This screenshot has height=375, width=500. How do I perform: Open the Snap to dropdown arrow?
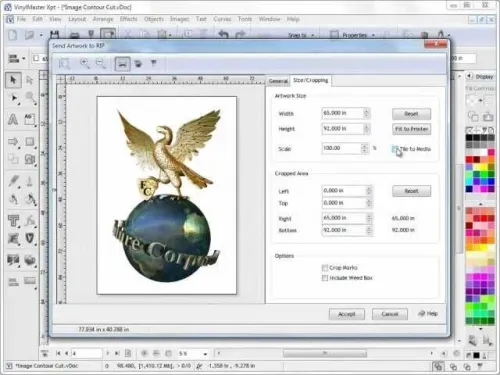[x=313, y=35]
